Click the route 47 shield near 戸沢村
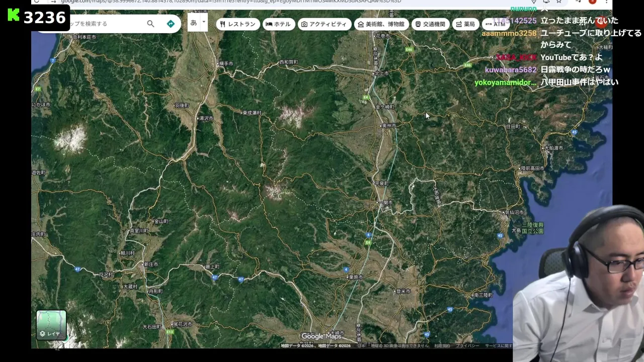The width and height of the screenshot is (644, 362). tap(77, 269)
